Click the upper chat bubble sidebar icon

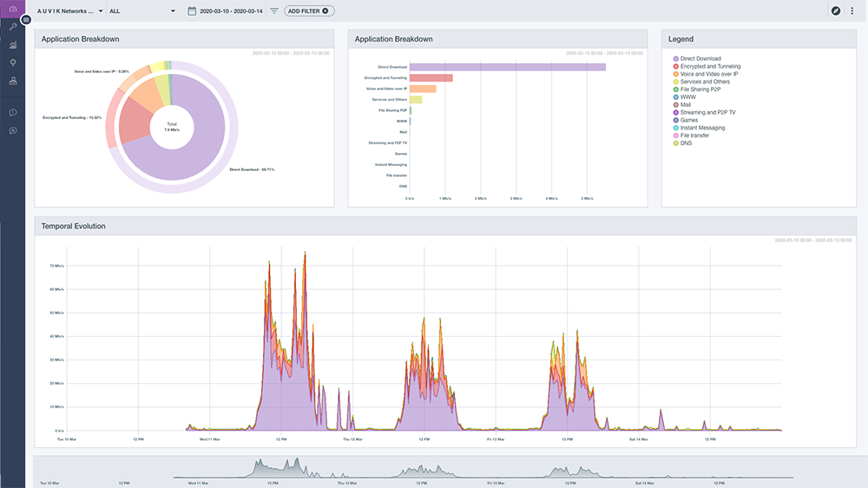click(12, 112)
